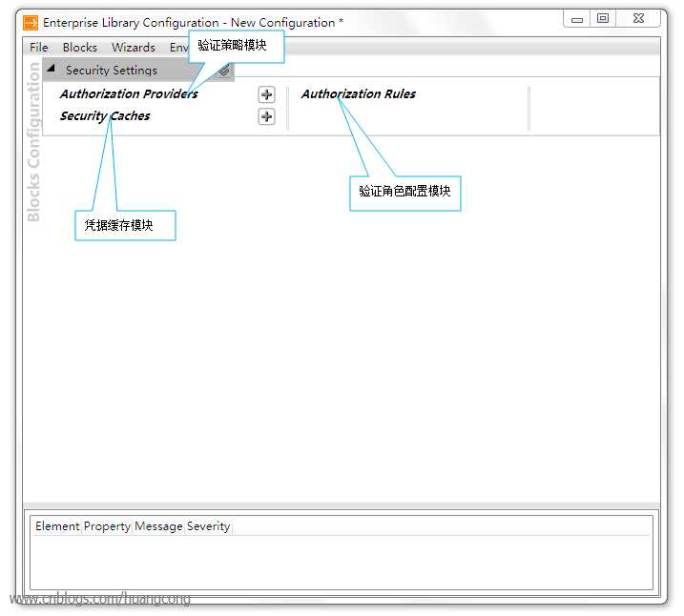Select the Authorization Providers heading
The height and width of the screenshot is (616, 684).
click(x=129, y=93)
